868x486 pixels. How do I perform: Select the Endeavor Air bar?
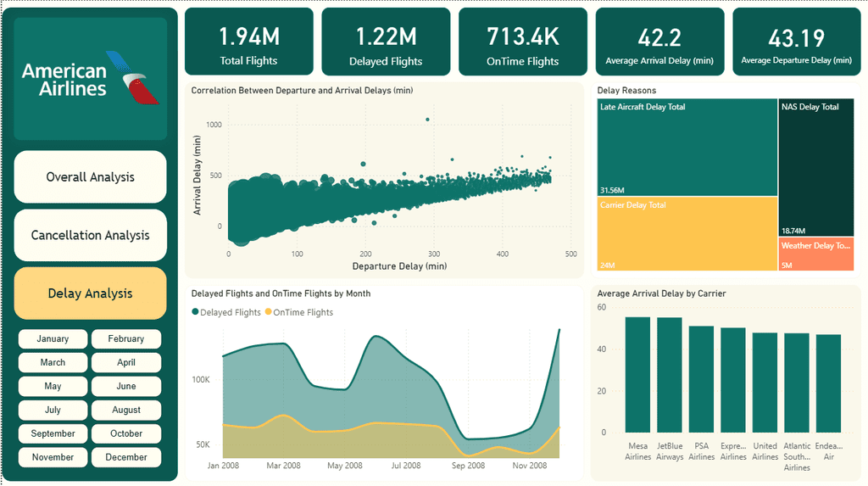[829, 383]
